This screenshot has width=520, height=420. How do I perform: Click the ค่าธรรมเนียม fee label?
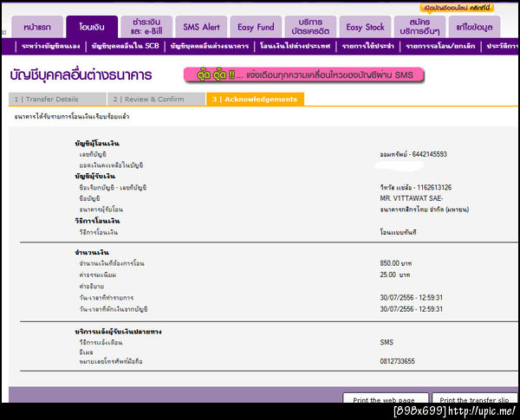pos(98,275)
